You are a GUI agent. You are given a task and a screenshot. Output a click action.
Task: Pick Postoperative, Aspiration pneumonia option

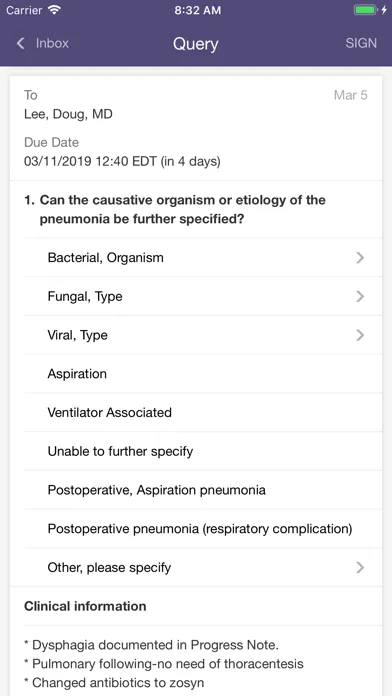(203, 490)
